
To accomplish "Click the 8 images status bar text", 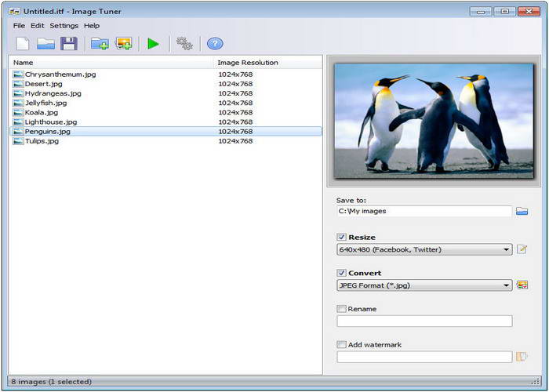I will point(52,382).
